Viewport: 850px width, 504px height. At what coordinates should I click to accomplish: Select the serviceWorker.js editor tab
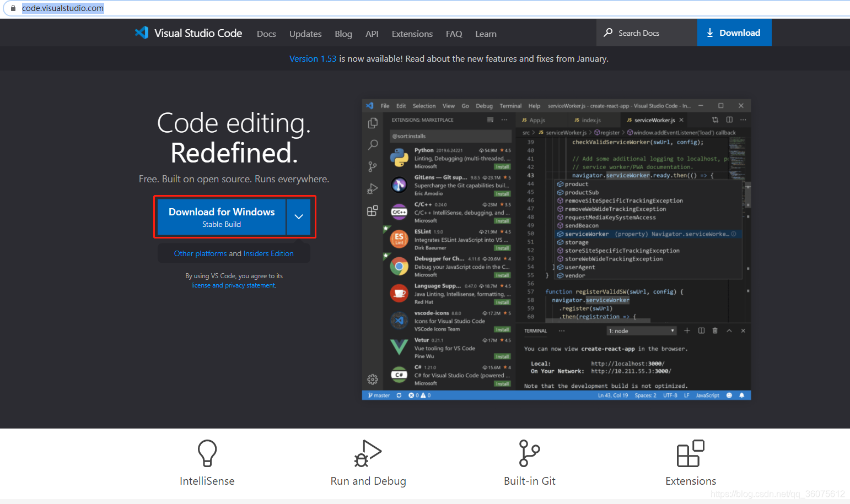pyautogui.click(x=654, y=120)
